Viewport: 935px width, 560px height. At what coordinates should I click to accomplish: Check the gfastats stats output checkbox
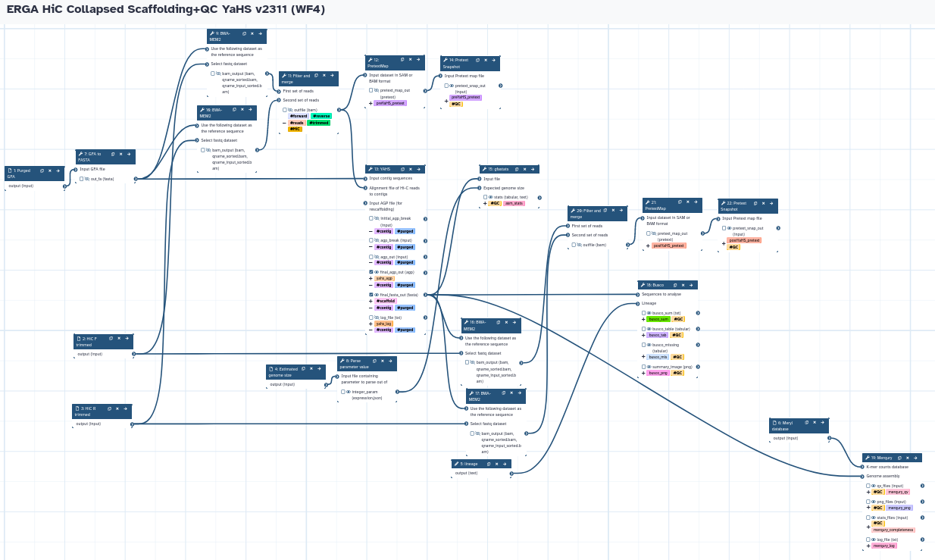coord(486,197)
